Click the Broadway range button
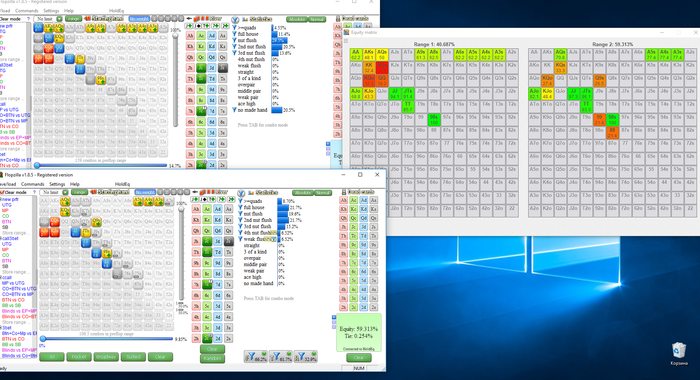The height and width of the screenshot is (380, 700). 106,357
